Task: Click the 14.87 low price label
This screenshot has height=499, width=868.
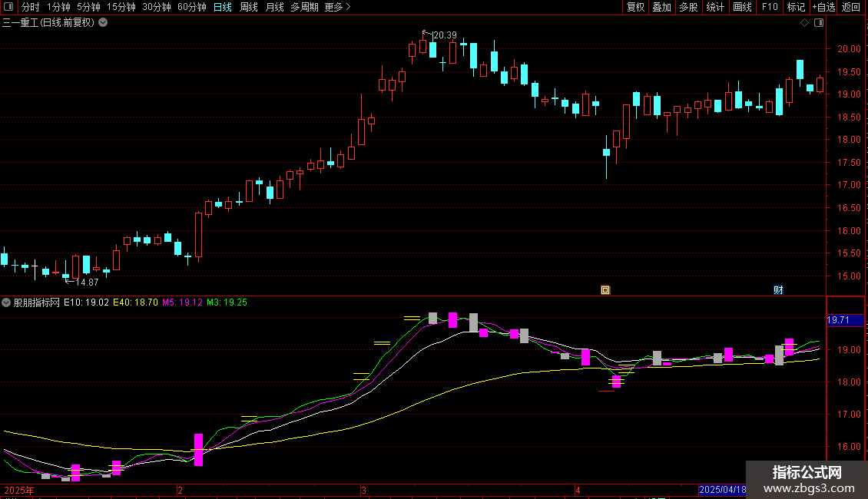Action: point(87,283)
